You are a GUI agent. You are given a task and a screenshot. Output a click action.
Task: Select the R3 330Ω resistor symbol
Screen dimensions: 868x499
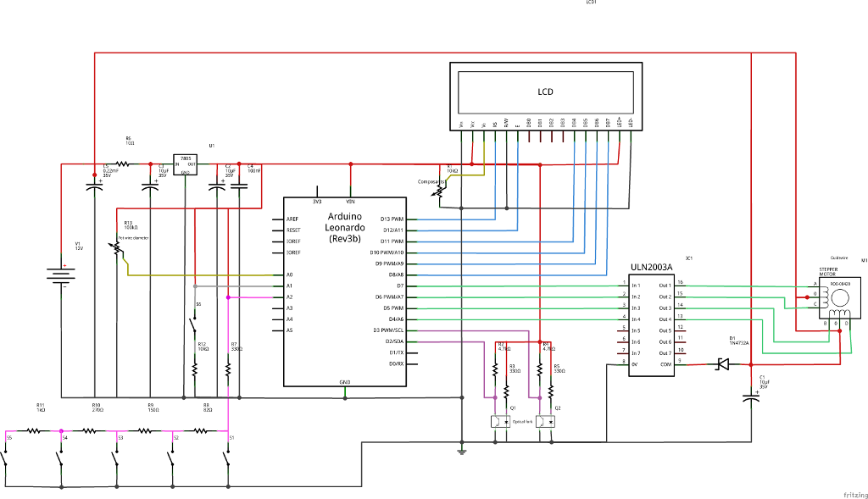507,391
